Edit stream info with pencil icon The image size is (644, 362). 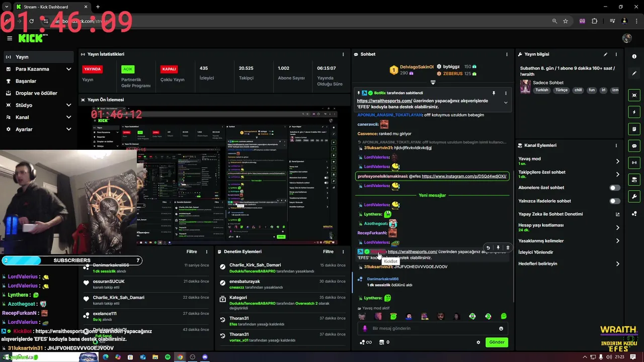605,54
